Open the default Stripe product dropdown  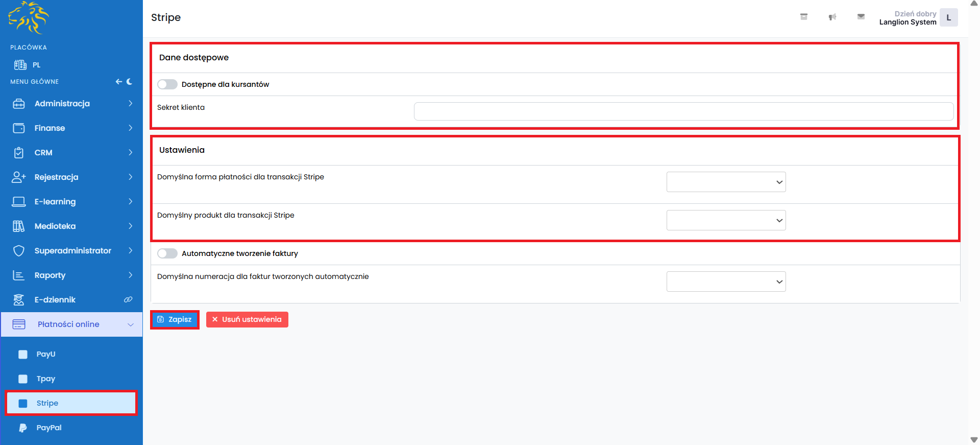[726, 220]
